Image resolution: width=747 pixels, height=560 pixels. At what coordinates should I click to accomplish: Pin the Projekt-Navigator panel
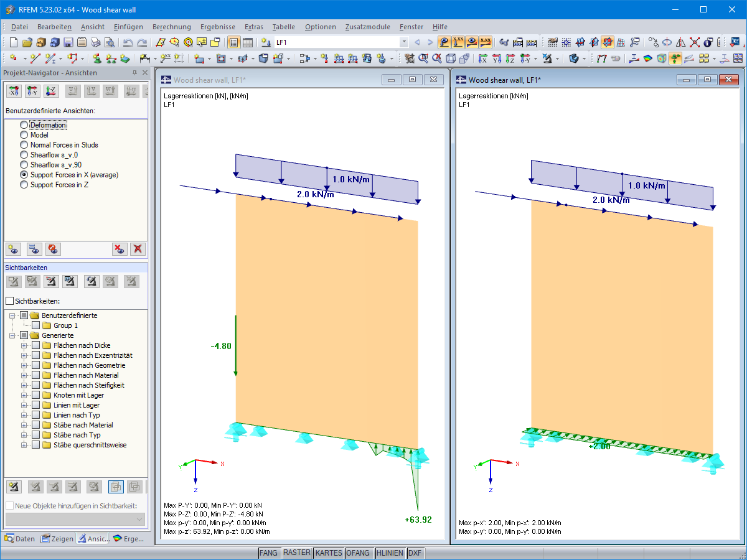(134, 73)
